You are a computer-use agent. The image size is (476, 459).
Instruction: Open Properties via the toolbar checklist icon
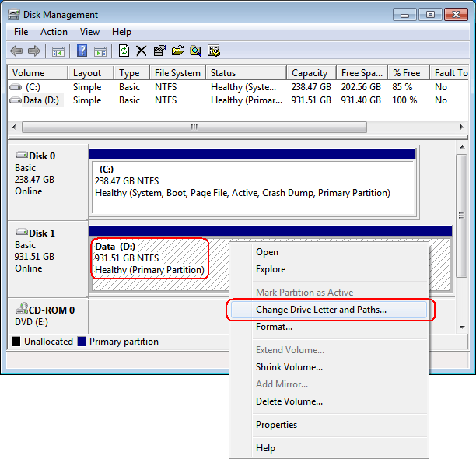(159, 51)
